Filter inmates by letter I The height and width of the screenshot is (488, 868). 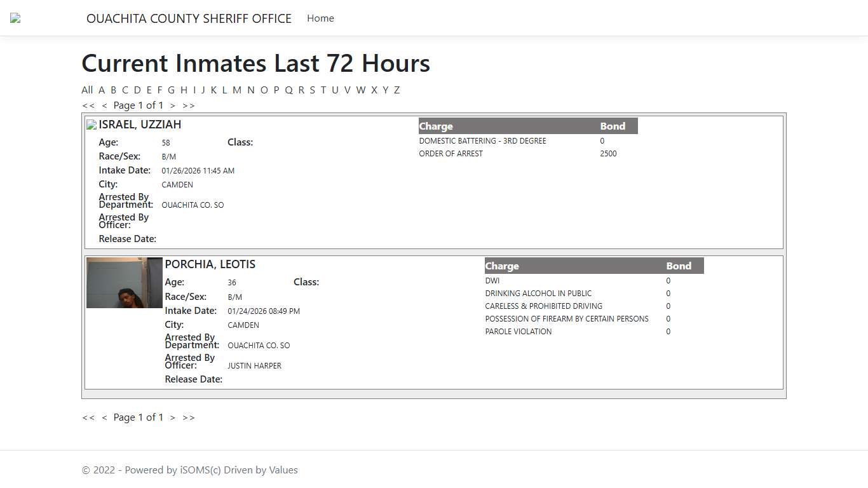coord(194,90)
